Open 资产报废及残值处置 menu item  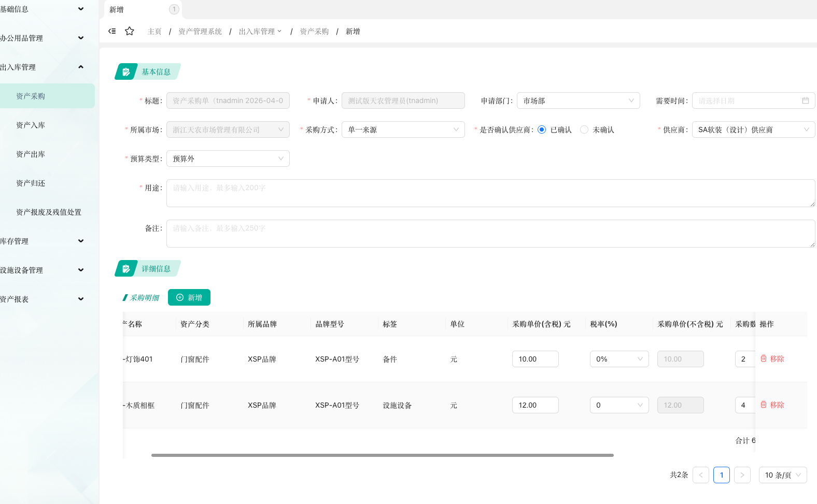pos(49,212)
